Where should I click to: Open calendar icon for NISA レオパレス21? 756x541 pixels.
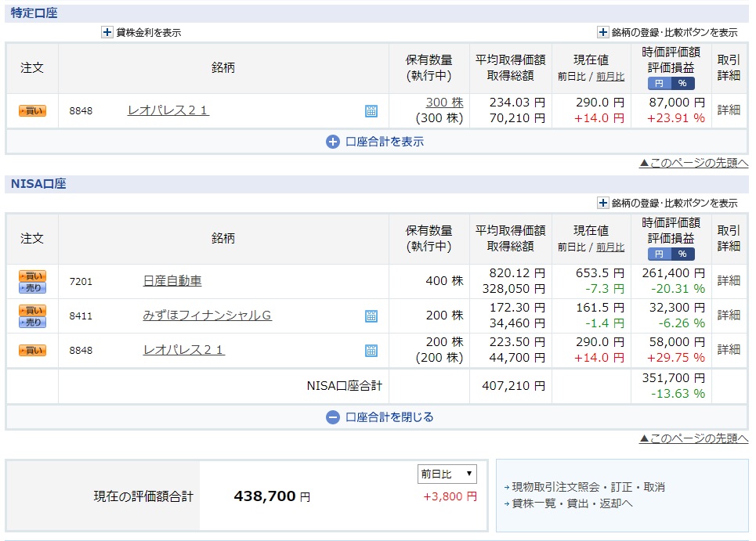371,350
